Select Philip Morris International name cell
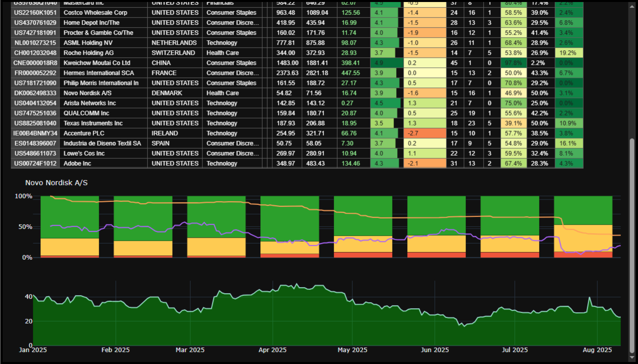 pyautogui.click(x=103, y=83)
